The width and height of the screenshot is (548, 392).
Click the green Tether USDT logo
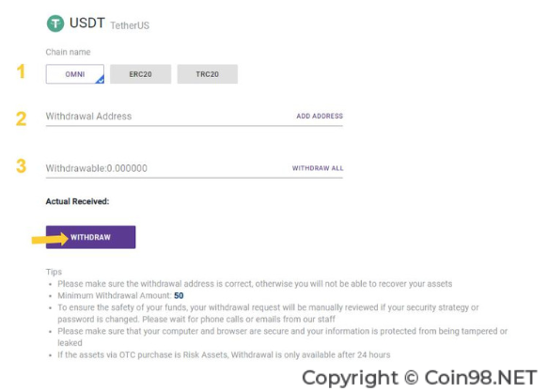pos(55,24)
